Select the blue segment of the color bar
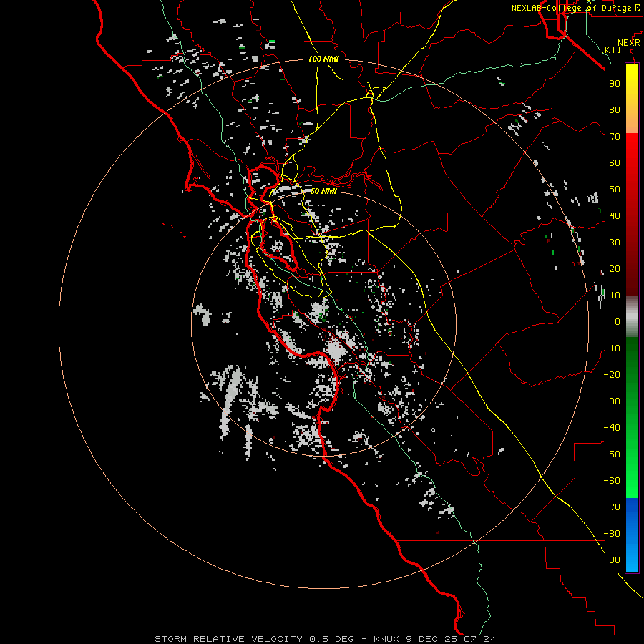The height and width of the screenshot is (644, 644). tap(632, 534)
